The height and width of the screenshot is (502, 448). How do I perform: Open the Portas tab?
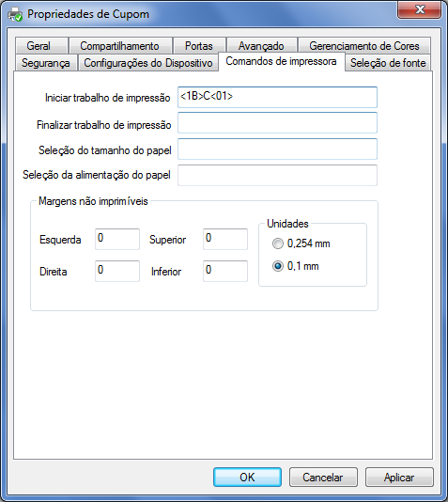(x=199, y=46)
